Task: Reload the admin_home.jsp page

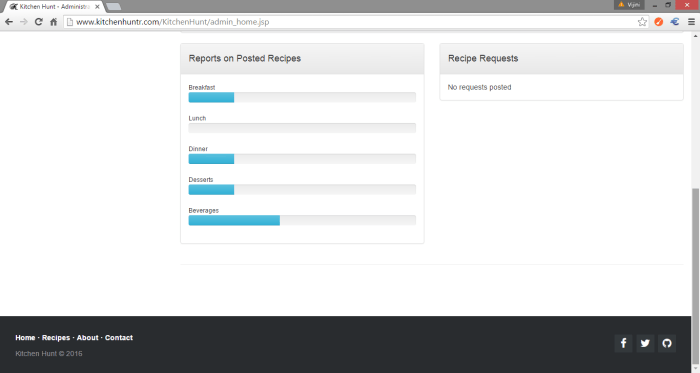Action: coord(39,22)
